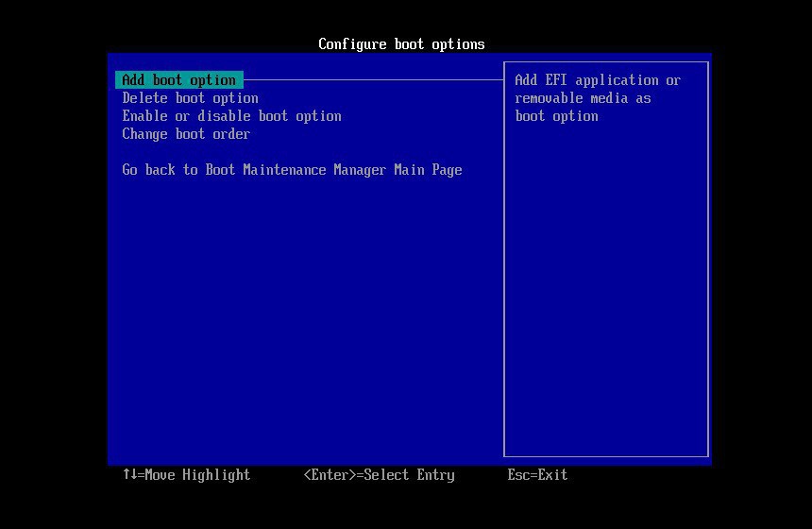812x529 pixels.
Task: Click the 'Add EFI application or' help line
Action: pos(597,80)
